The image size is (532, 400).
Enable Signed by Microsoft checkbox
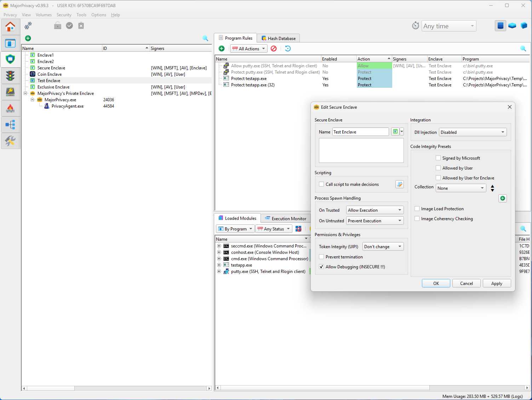pyautogui.click(x=438, y=158)
